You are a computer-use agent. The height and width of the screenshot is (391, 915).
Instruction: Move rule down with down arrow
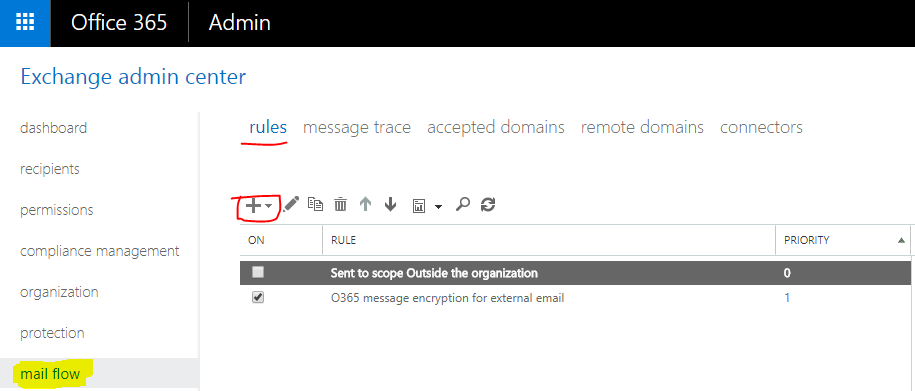click(x=390, y=204)
